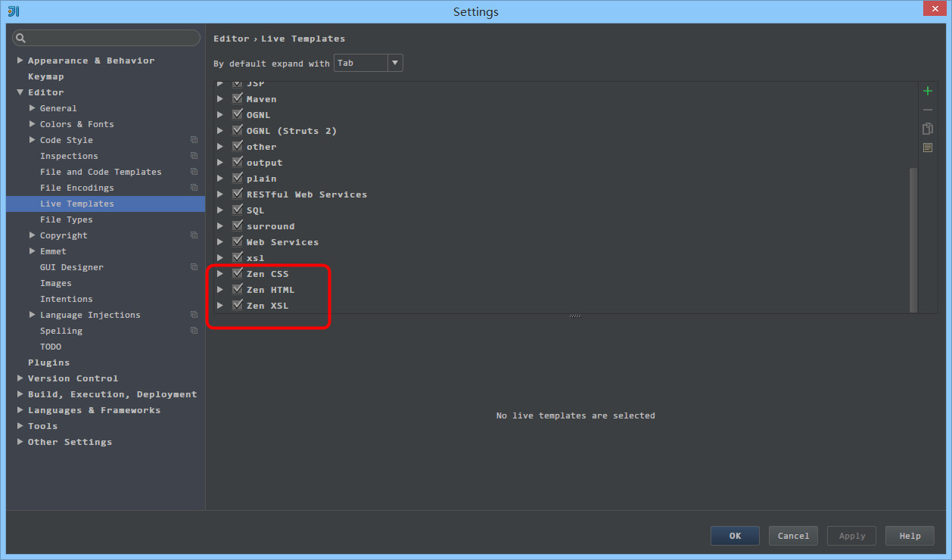Image resolution: width=952 pixels, height=560 pixels.
Task: Expand the Appearance & Behavior settings node
Action: point(20,61)
